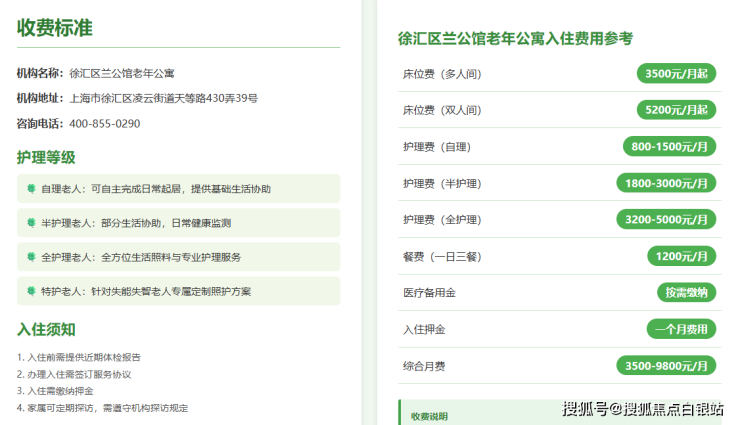The image size is (740, 425).
Task: Click the 收费说明 note heading
Action: click(x=429, y=417)
